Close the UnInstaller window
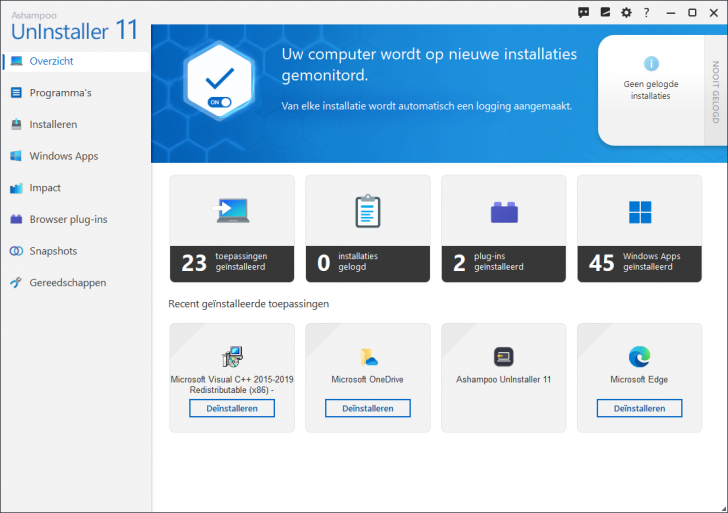Image resolution: width=728 pixels, height=513 pixels. point(714,13)
